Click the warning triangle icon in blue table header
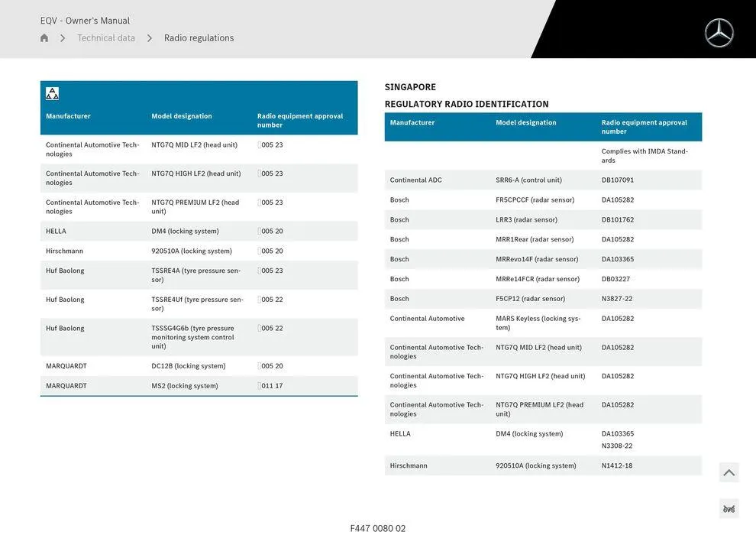Screen dimensions: 756x535 (x=51, y=92)
